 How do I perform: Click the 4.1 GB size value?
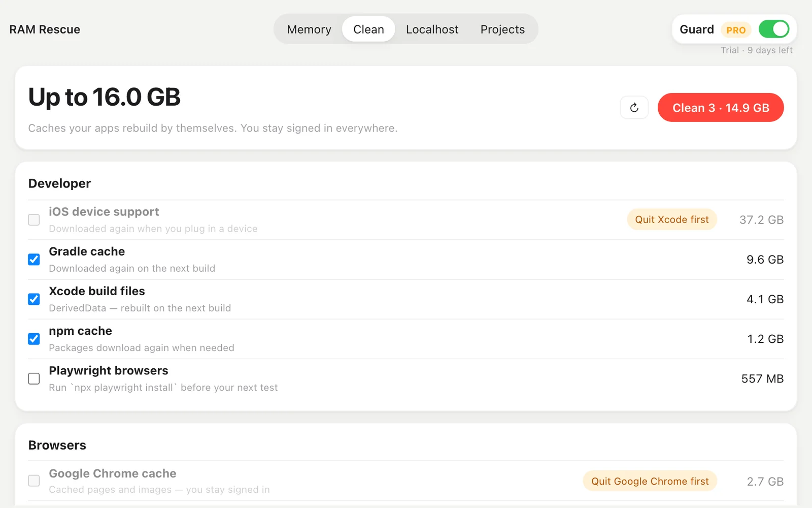[765, 299]
